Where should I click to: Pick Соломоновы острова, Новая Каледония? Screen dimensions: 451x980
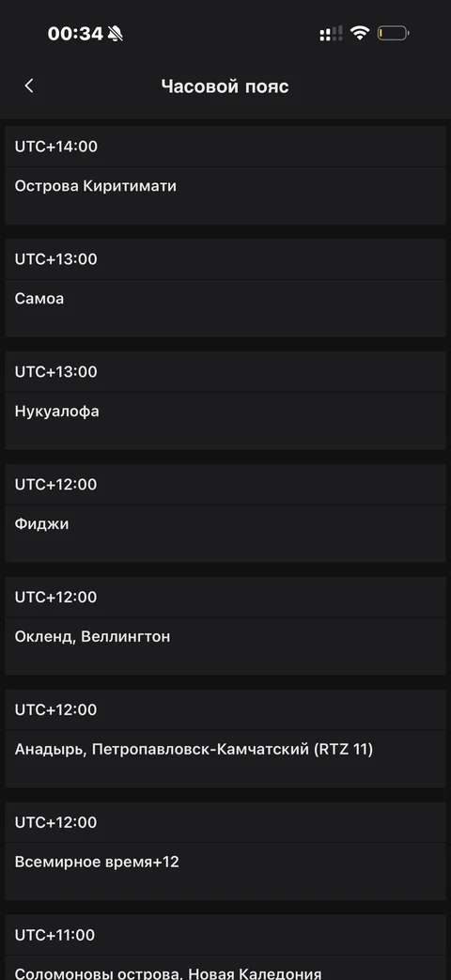(225, 968)
